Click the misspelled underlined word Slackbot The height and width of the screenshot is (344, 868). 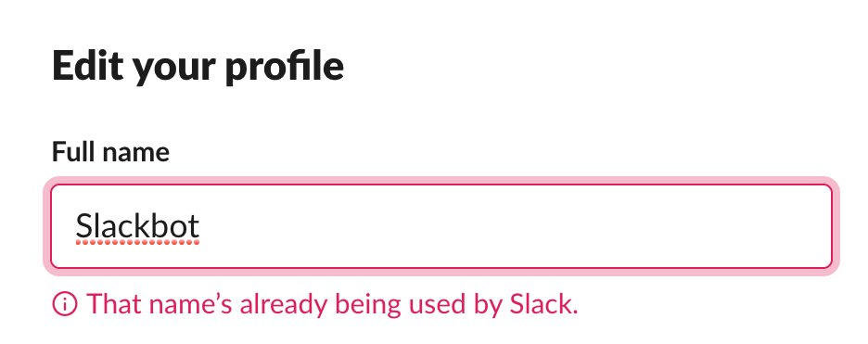coord(137,225)
